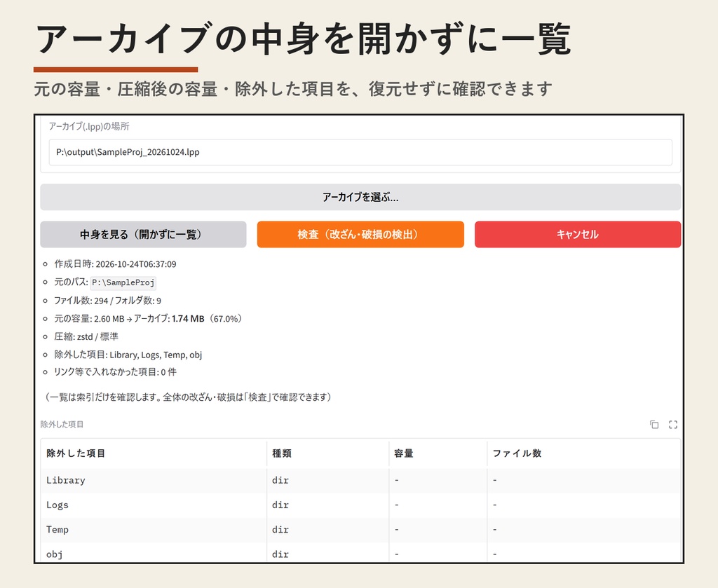Select the ファイル数 column header
The width and height of the screenshot is (718, 588).
click(x=584, y=453)
